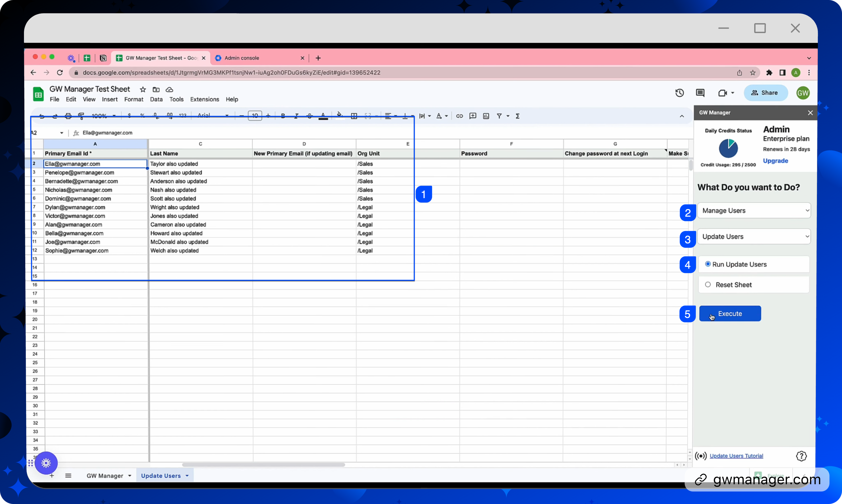
Task: Open the functions sigma menu
Action: (517, 116)
